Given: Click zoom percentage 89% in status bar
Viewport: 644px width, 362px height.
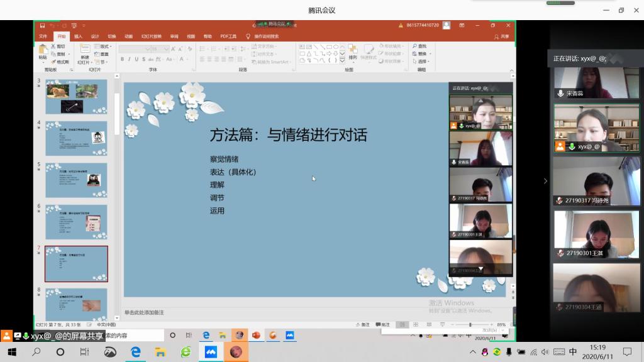Looking at the screenshot, I should coord(501,325).
